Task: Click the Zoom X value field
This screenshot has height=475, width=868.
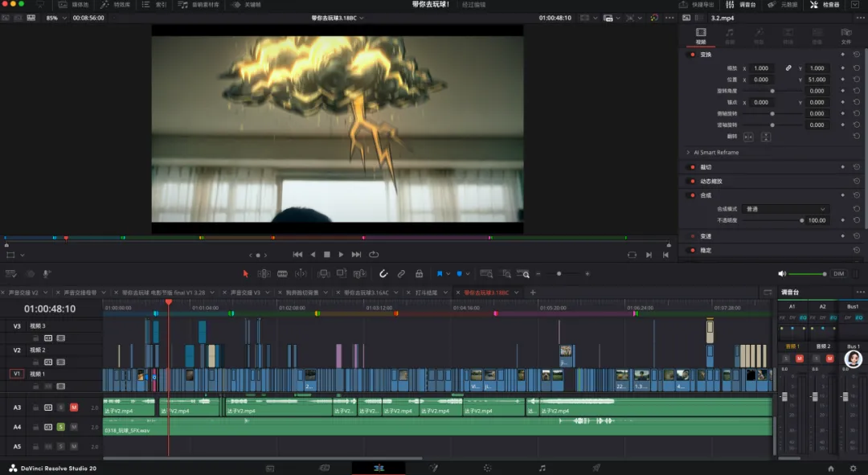Action: click(x=761, y=68)
